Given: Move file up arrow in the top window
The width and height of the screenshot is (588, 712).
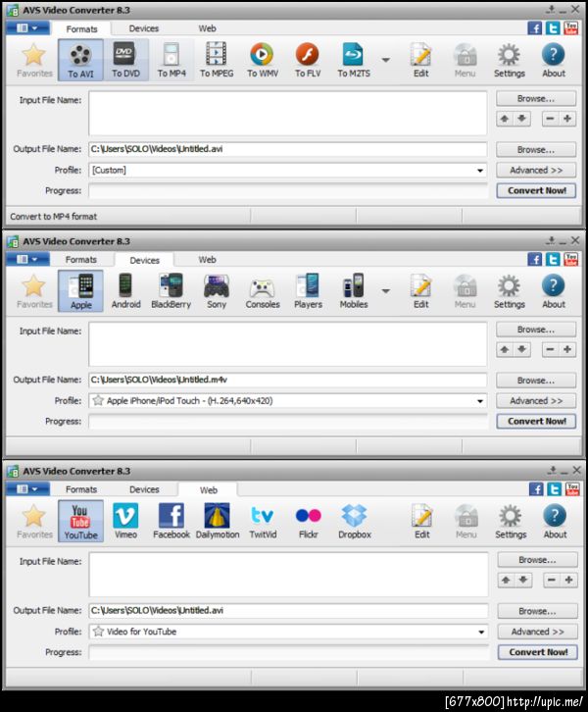Looking at the screenshot, I should click(x=505, y=119).
